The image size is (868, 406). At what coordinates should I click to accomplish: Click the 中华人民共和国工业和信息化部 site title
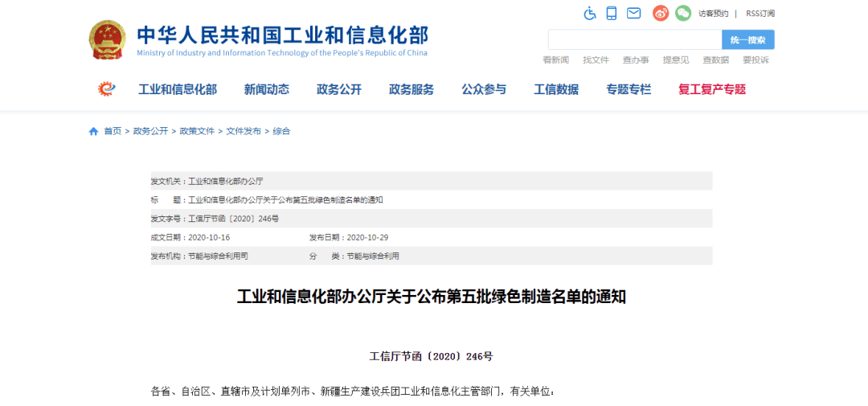(282, 35)
